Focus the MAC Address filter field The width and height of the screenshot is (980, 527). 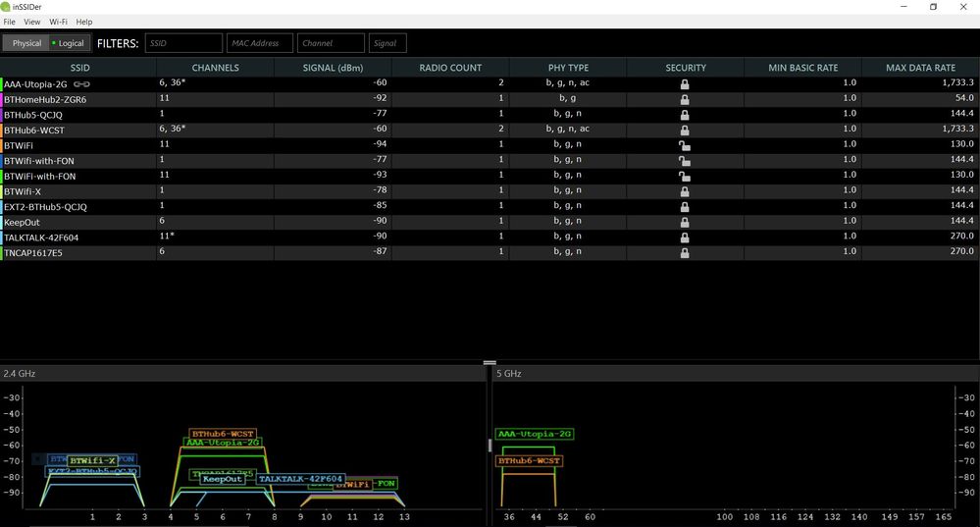pyautogui.click(x=259, y=43)
